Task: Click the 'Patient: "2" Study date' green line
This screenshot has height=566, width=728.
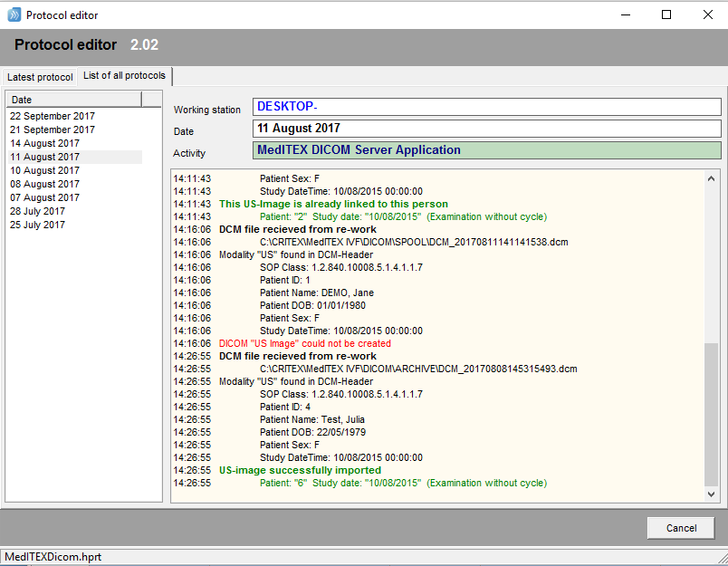Action: [403, 216]
